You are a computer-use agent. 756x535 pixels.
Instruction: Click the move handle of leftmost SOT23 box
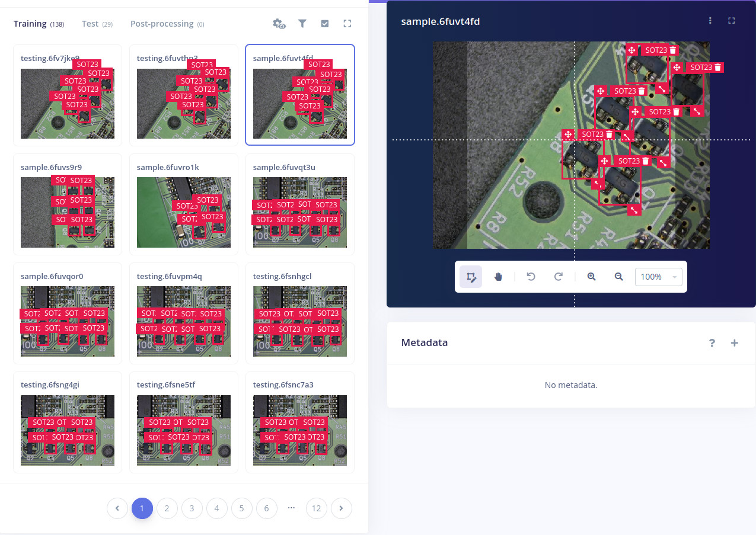coord(567,134)
